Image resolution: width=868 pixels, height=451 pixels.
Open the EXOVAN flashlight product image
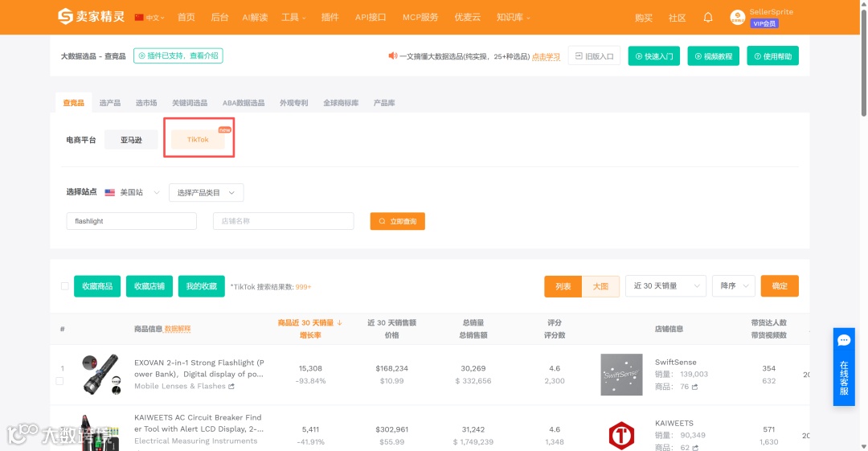[100, 374]
